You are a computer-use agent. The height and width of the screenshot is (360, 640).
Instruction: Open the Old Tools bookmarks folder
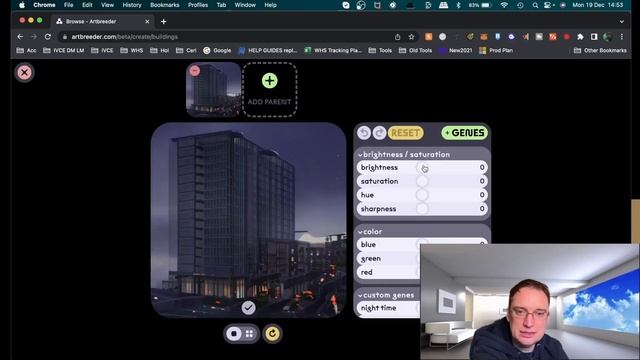point(415,51)
